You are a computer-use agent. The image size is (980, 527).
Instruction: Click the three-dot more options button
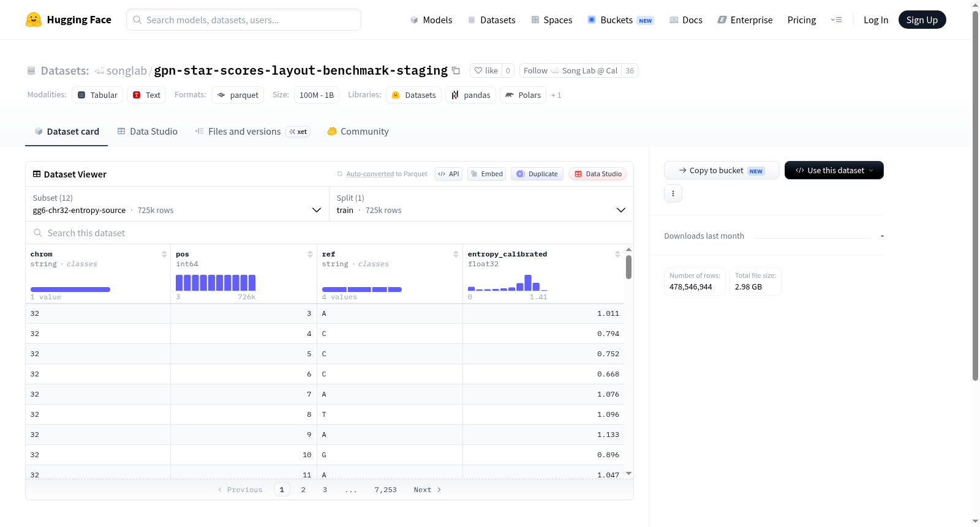673,193
